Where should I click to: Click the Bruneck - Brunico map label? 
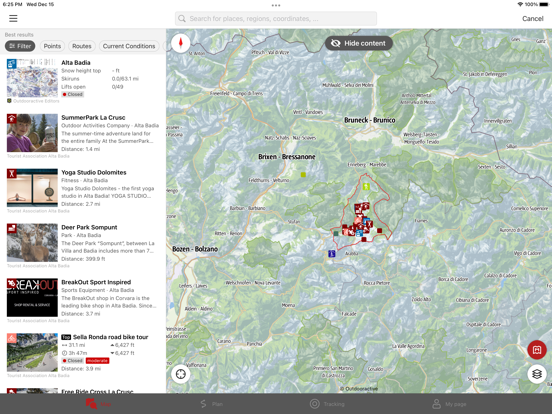coord(370,120)
